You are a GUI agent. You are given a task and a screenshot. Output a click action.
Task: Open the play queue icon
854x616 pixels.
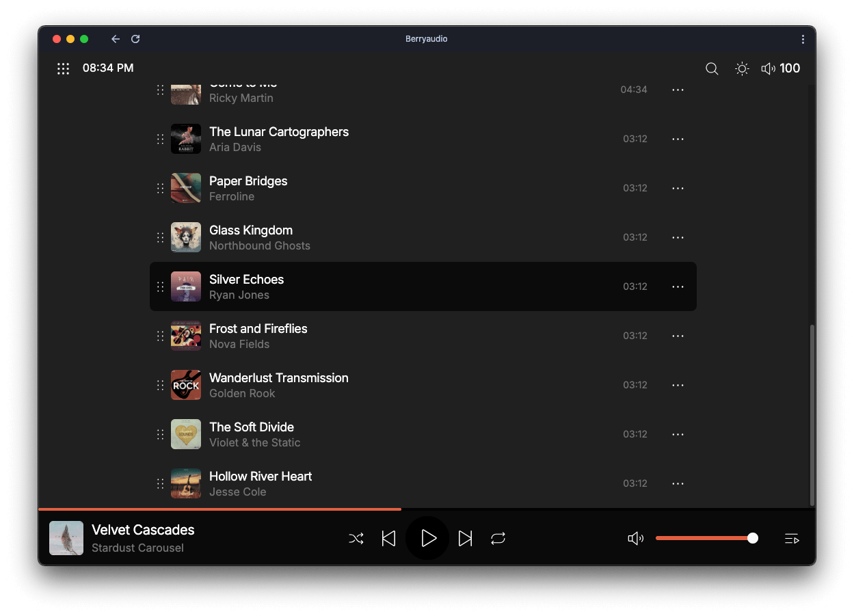[x=792, y=539]
